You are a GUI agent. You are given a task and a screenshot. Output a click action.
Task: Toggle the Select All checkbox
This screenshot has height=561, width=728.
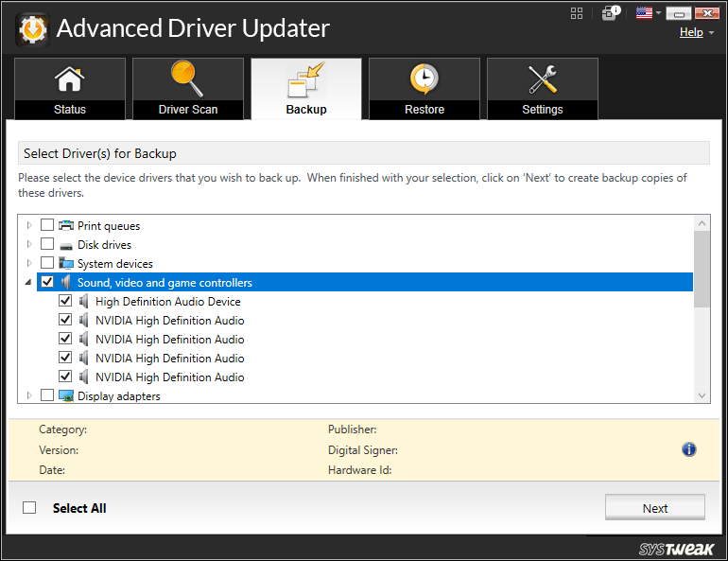(29, 508)
